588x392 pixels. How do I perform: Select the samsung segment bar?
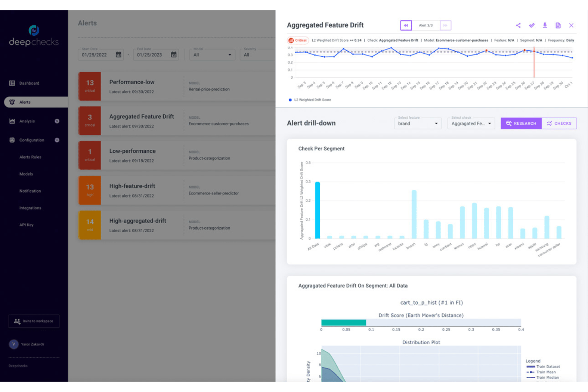coord(547,227)
